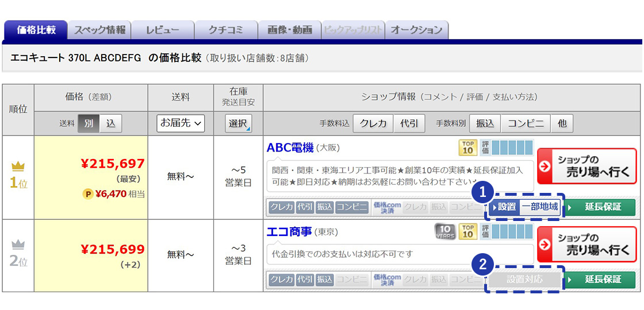Click the TOP 10 badge of ABC電機
This screenshot has width=644, height=310.
coord(467,148)
